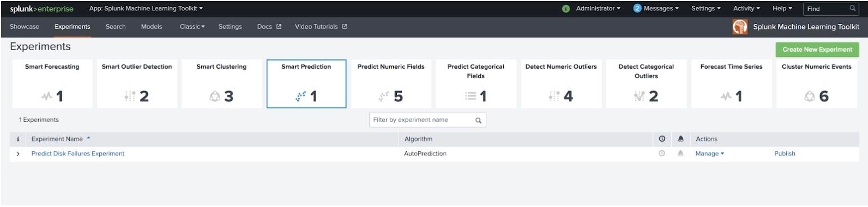Click the green Administrator status icon
Viewport: 868px width, 207px height.
[566, 9]
